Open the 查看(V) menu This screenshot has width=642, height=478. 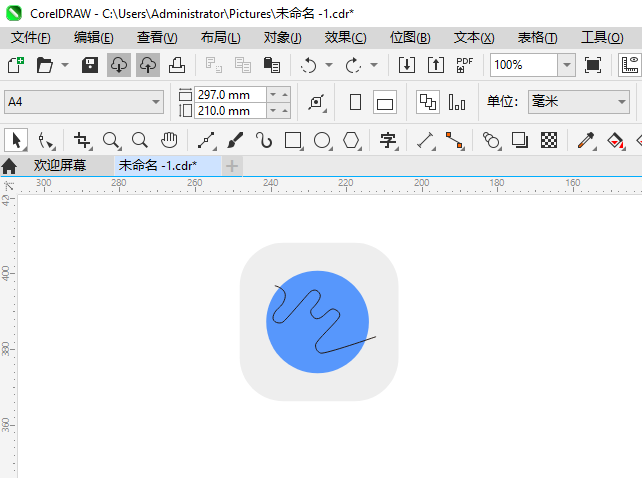coord(157,38)
